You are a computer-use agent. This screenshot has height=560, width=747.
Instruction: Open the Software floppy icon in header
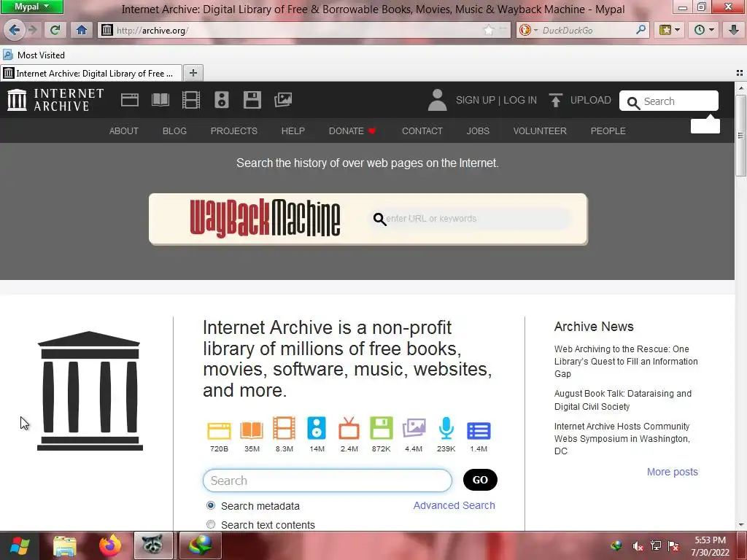click(252, 100)
